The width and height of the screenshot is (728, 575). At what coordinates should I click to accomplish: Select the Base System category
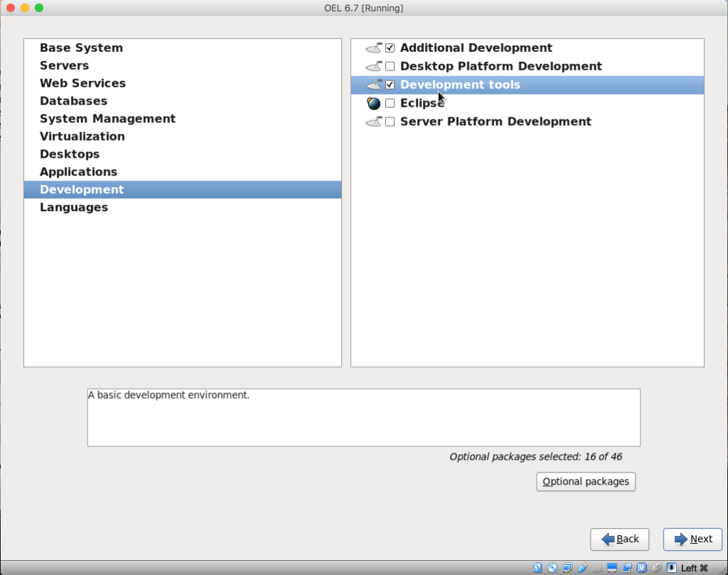click(183, 48)
